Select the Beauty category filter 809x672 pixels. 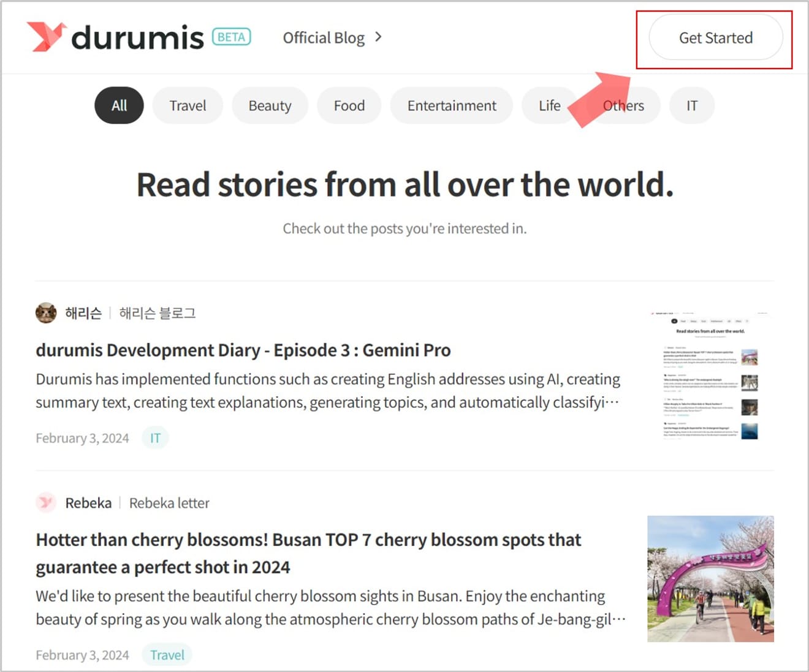click(x=270, y=105)
